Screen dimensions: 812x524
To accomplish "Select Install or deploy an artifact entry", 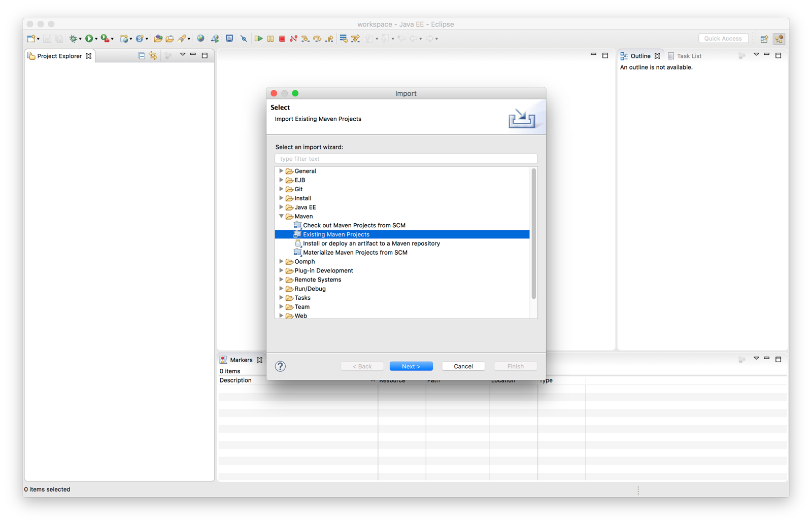I will (371, 243).
